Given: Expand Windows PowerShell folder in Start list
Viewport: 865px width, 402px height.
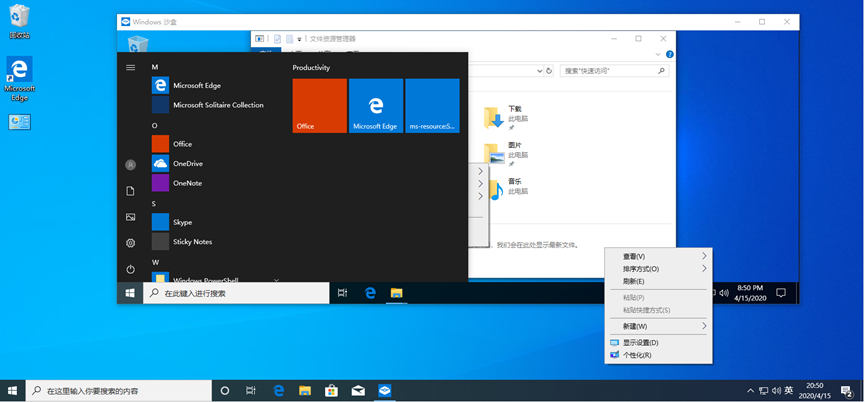Looking at the screenshot, I should click(276, 280).
